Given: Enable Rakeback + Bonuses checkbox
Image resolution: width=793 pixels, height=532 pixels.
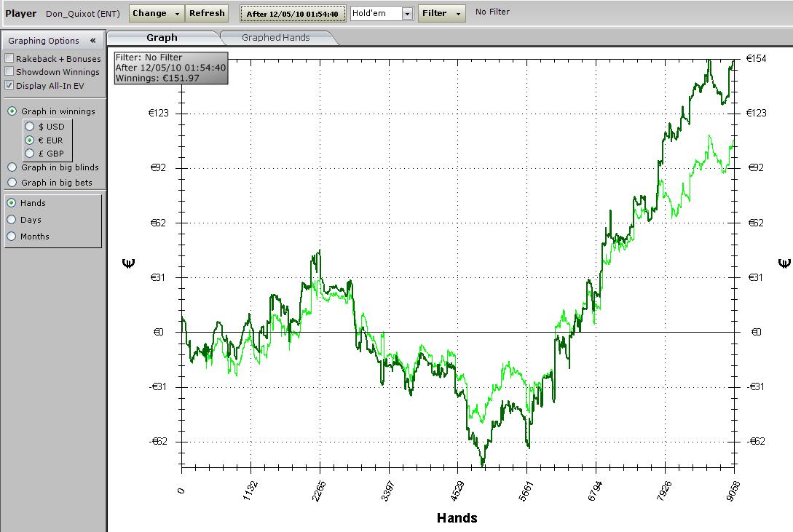Looking at the screenshot, I should pos(9,59).
